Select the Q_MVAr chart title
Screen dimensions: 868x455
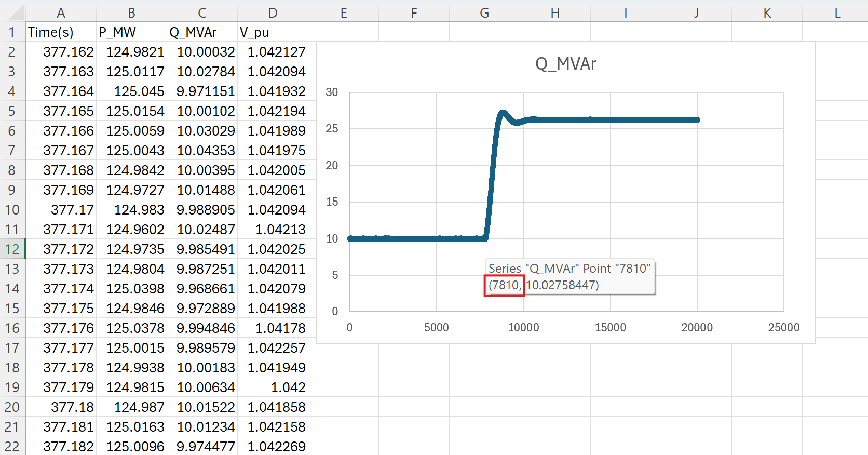pyautogui.click(x=565, y=64)
